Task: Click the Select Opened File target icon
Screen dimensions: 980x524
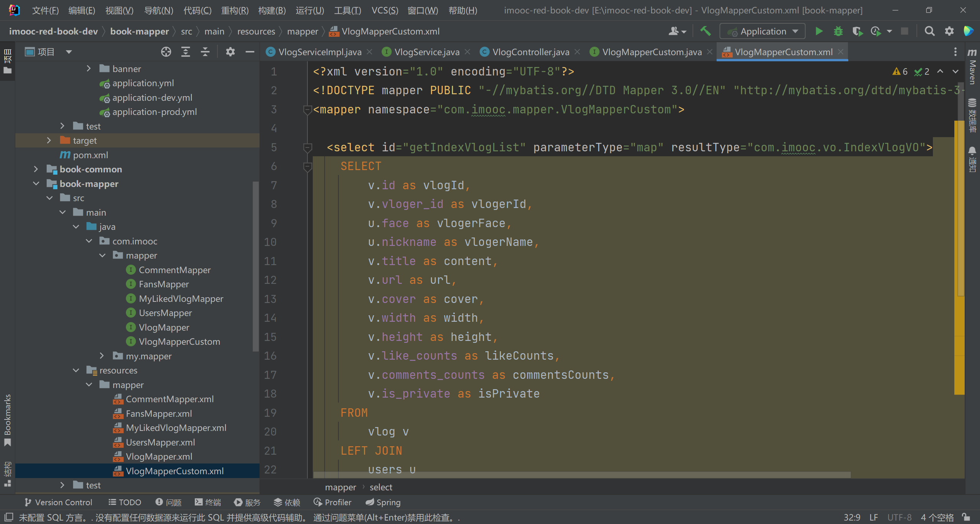Action: click(x=166, y=52)
